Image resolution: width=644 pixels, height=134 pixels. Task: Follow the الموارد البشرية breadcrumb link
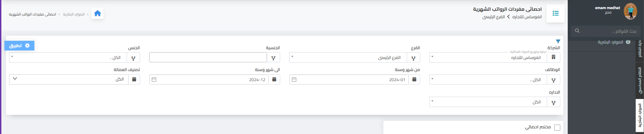(x=74, y=14)
